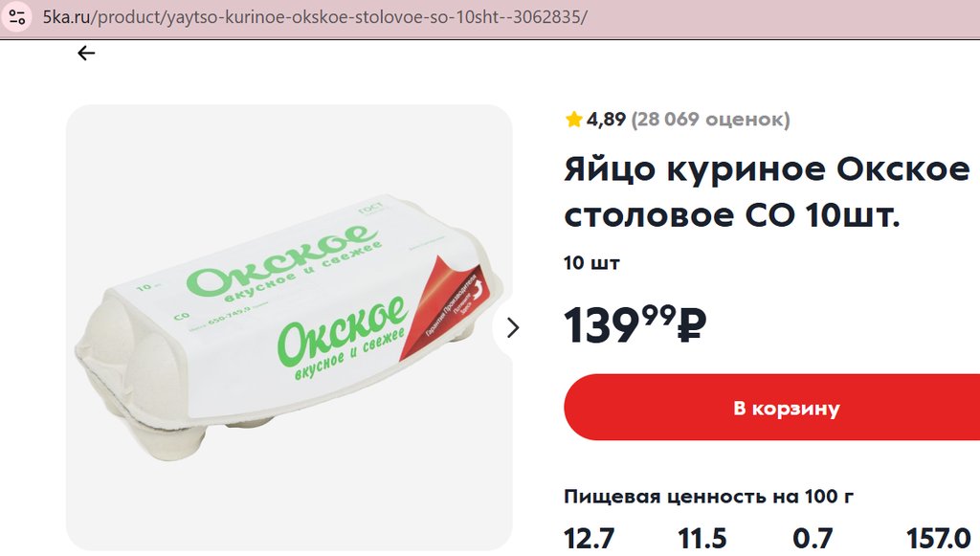Open the Окское egg carton product image
This screenshot has width=980, height=556.
pos(289,327)
